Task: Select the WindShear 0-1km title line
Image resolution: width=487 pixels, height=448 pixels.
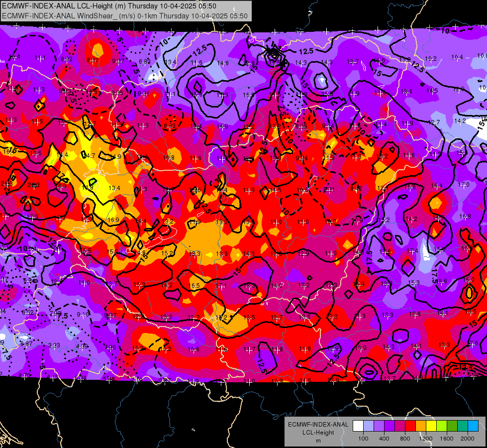Action: (124, 16)
